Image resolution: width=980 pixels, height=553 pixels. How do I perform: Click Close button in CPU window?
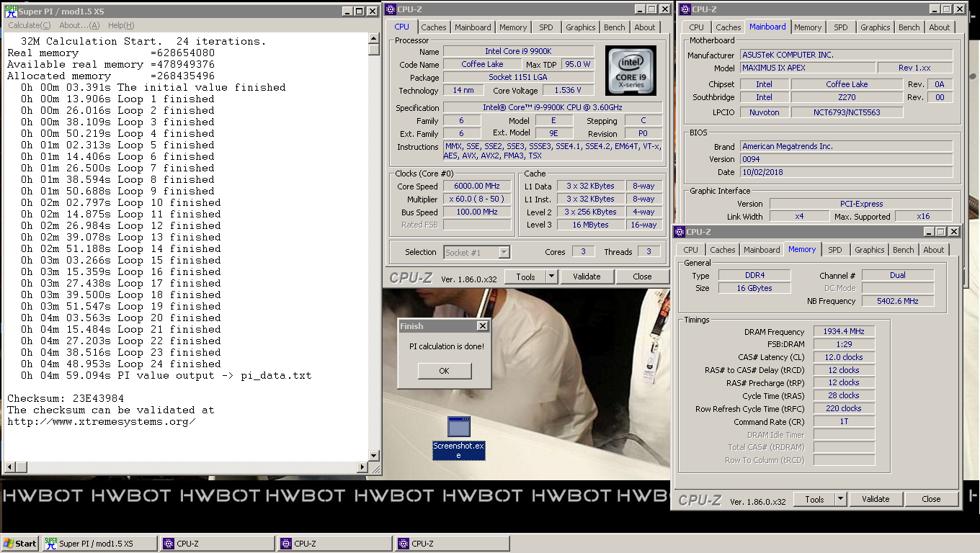(x=642, y=276)
